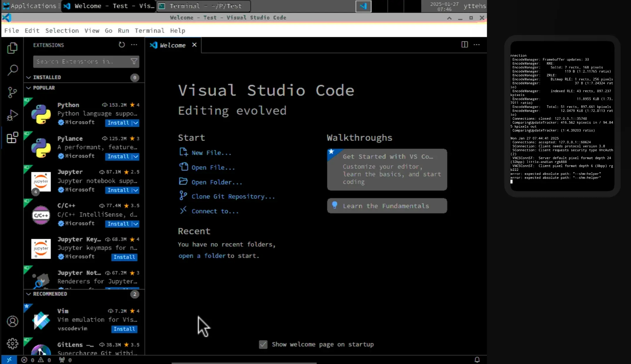Open the Explorer view icon
Screen dimensions: 631x364
pyautogui.click(x=12, y=48)
